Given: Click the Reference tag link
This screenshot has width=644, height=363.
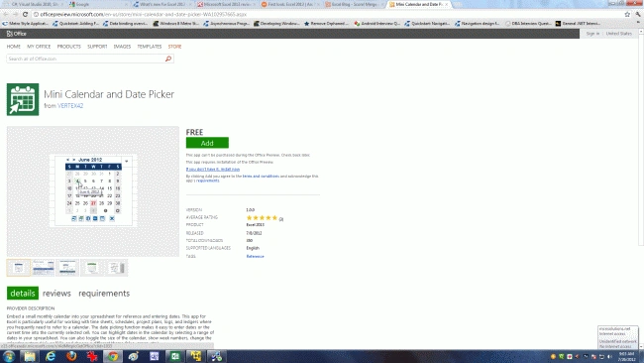Looking at the screenshot, I should coord(255,256).
